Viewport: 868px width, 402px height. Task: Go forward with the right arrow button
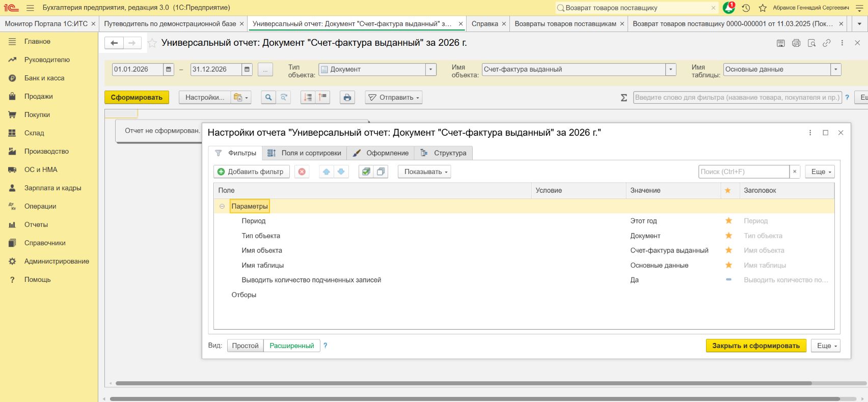pyautogui.click(x=132, y=43)
